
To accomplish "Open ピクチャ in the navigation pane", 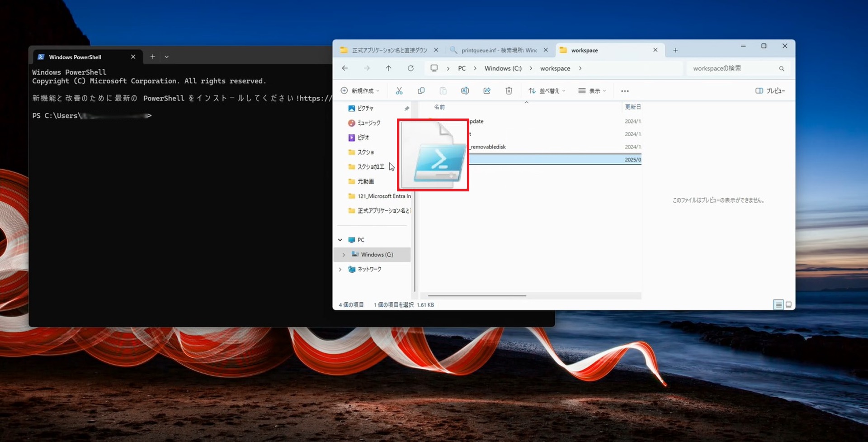I will pyautogui.click(x=366, y=109).
